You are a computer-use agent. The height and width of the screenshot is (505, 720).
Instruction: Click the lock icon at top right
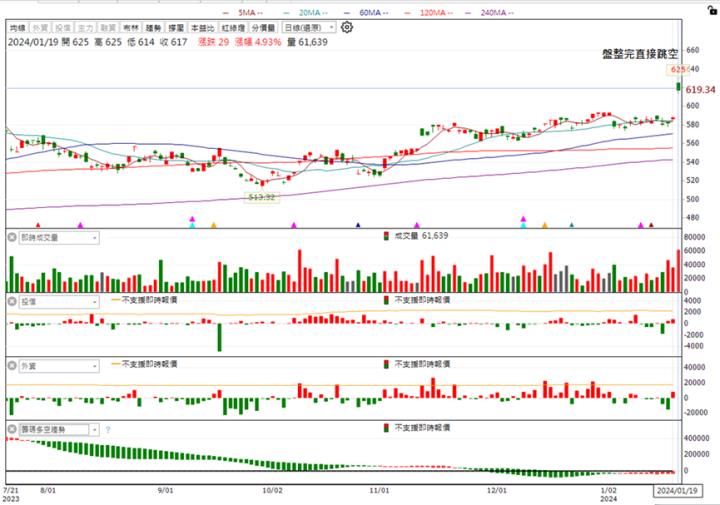713,8
